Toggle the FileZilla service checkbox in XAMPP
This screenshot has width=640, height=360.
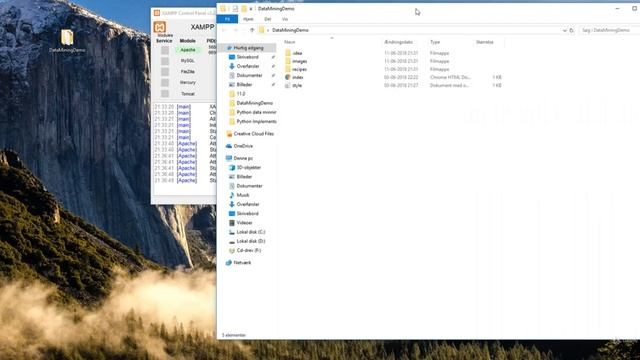click(165, 72)
